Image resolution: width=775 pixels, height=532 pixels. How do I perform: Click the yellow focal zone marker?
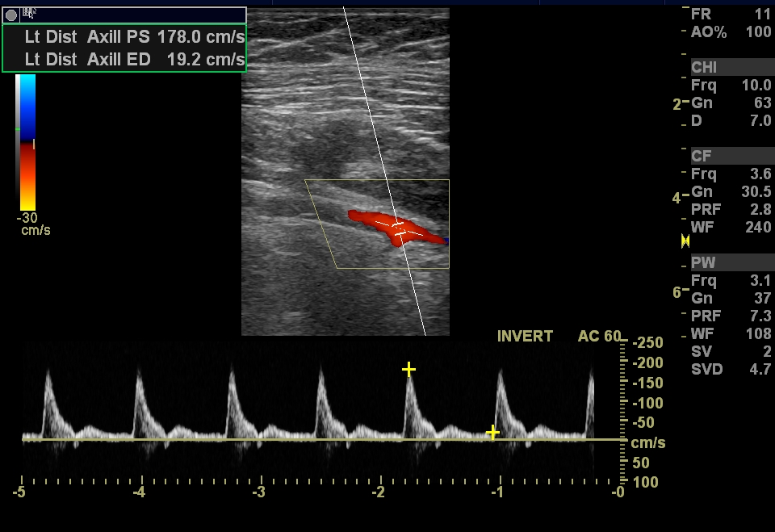click(x=685, y=241)
